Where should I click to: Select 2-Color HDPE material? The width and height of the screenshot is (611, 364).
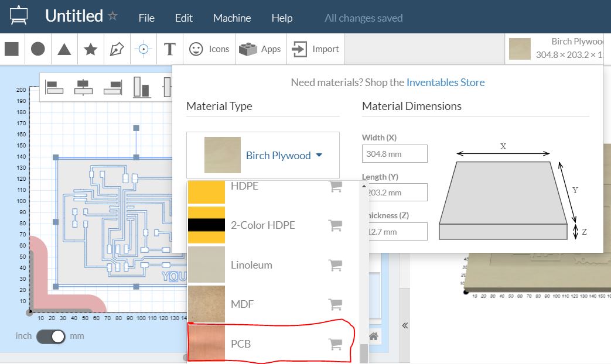pos(273,225)
